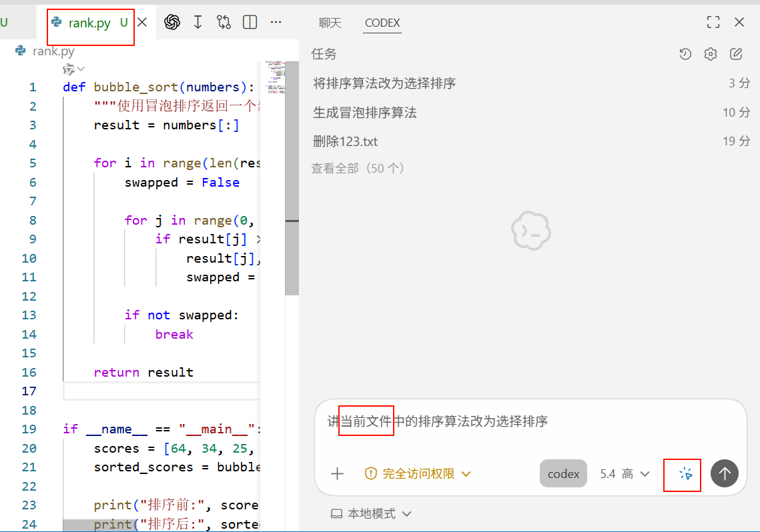Click the rank.py breadcrumb
This screenshot has height=532, width=760.
[x=53, y=51]
